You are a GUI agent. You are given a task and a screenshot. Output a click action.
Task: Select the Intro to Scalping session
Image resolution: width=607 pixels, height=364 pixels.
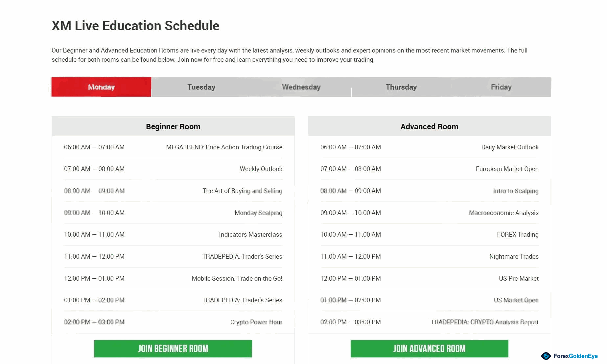point(516,191)
